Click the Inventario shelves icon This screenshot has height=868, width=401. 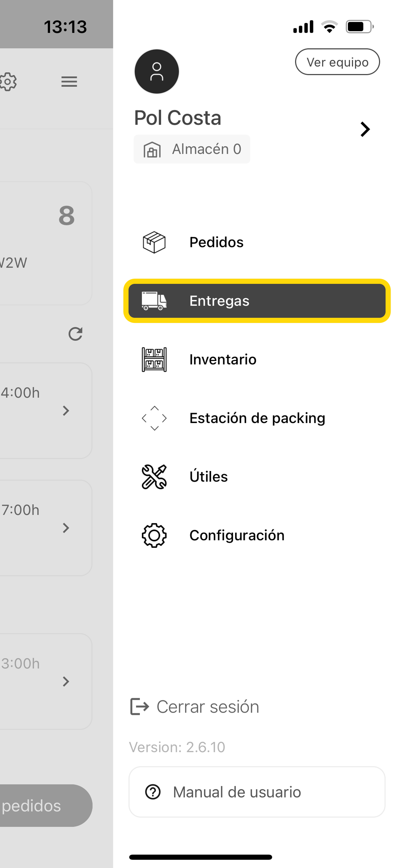(154, 360)
